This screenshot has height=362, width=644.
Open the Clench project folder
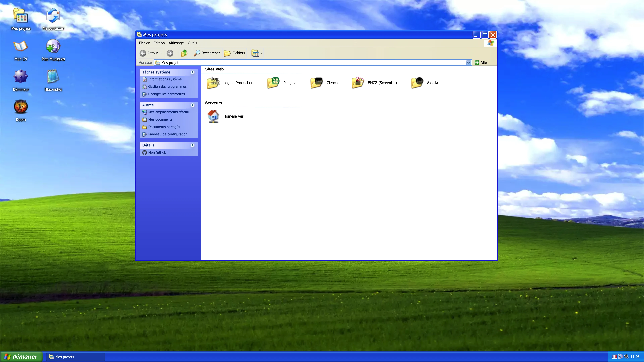pyautogui.click(x=316, y=83)
